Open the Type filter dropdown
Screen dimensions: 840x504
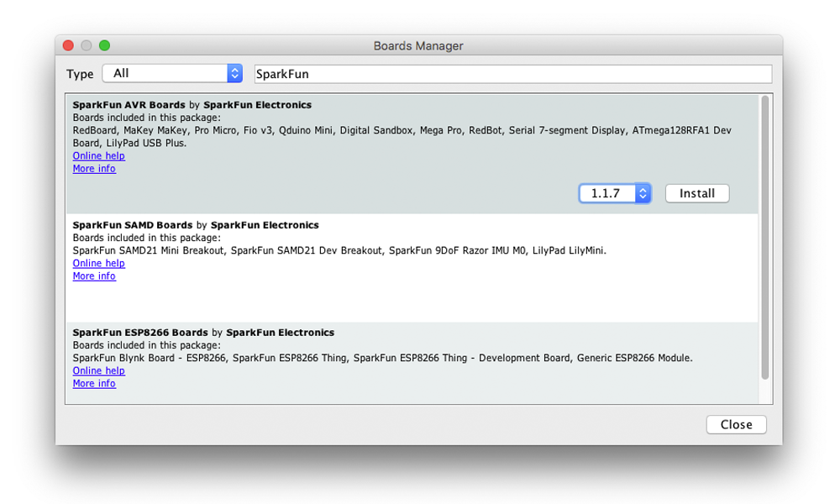[x=172, y=74]
